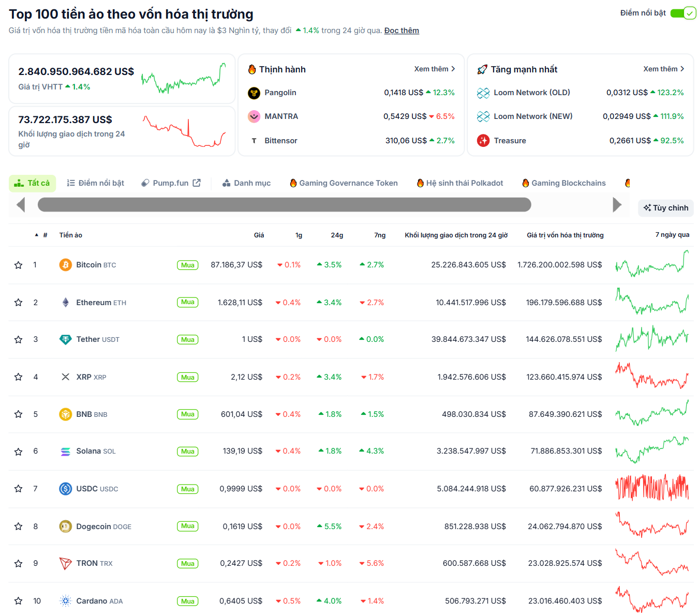The height and width of the screenshot is (616, 698).
Task: Star TRON to add to watchlist
Action: pyautogui.click(x=19, y=564)
